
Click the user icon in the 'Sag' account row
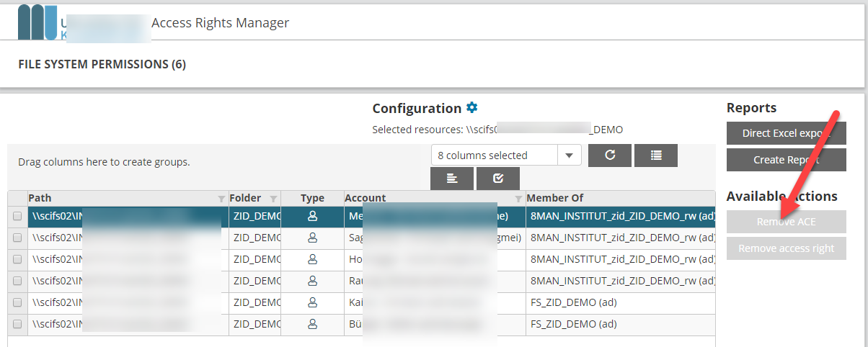[312, 237]
